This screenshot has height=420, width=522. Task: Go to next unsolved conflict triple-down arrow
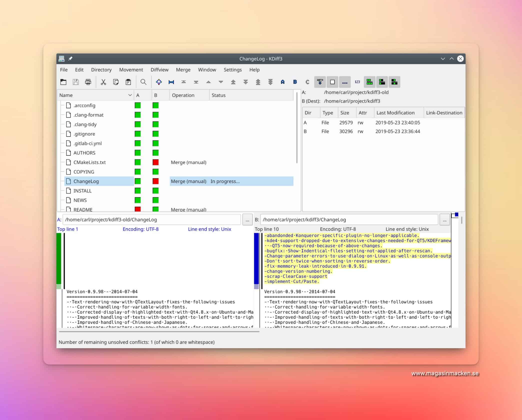(270, 82)
